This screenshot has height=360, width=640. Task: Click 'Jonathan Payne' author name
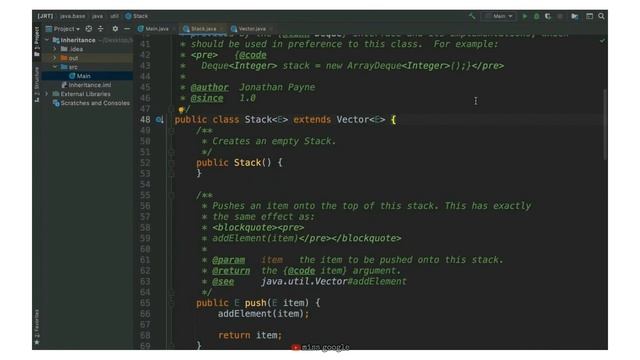277,87
